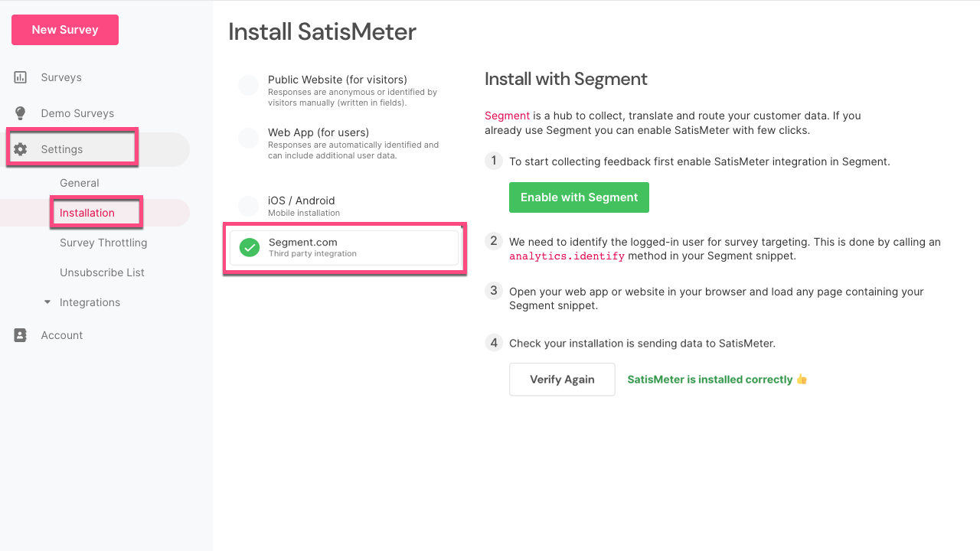
Task: Open the Unsubscribe List settings
Action: (x=100, y=272)
